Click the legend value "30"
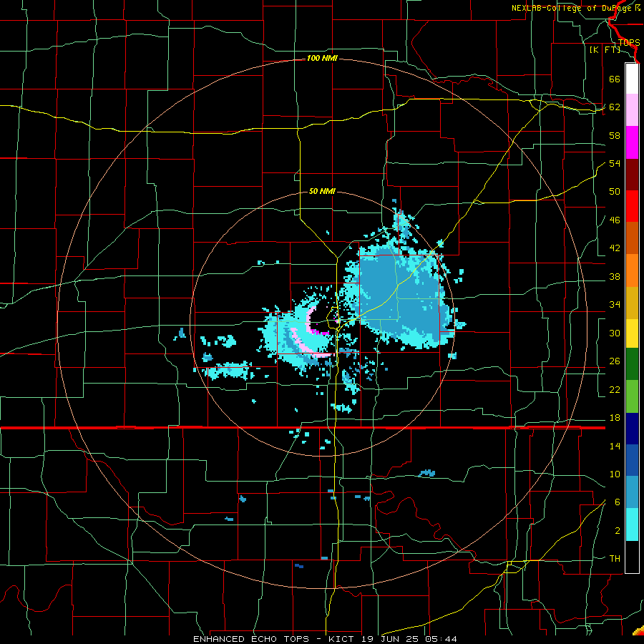Screen dimensions: 644x644 [615, 333]
